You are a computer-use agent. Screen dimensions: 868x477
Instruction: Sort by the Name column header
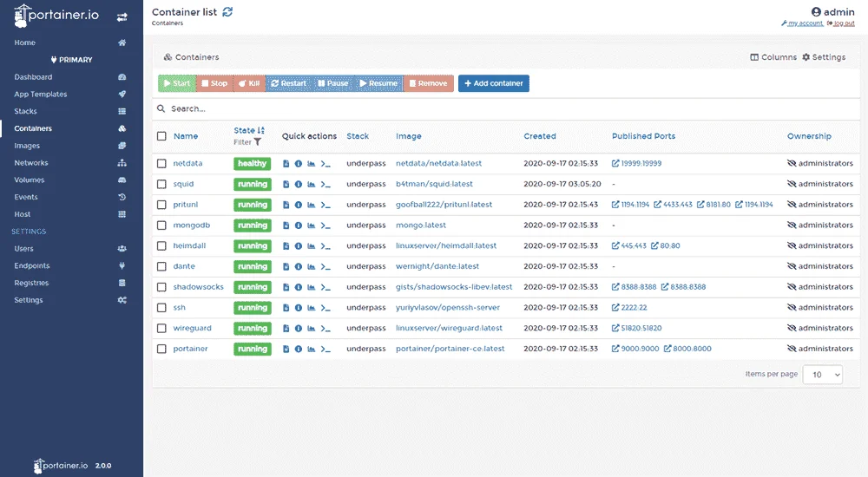pyautogui.click(x=186, y=136)
